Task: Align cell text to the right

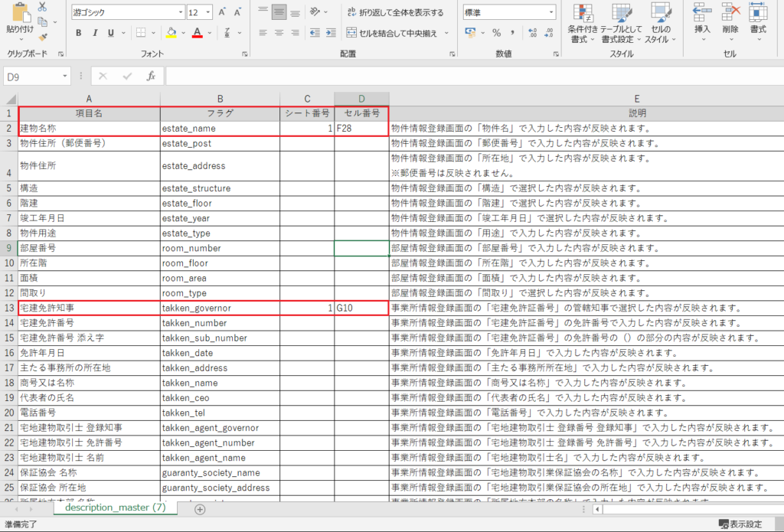Action: coord(295,33)
